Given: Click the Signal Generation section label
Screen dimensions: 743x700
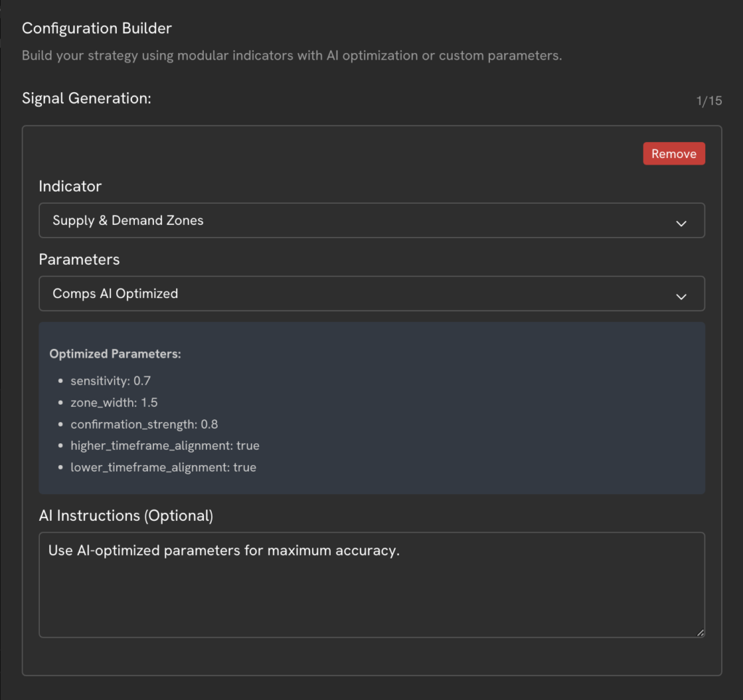Looking at the screenshot, I should coord(86,98).
